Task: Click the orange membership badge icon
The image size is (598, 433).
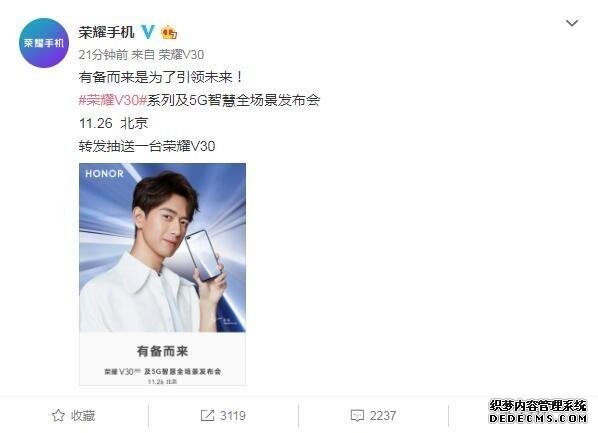Action: click(x=169, y=32)
